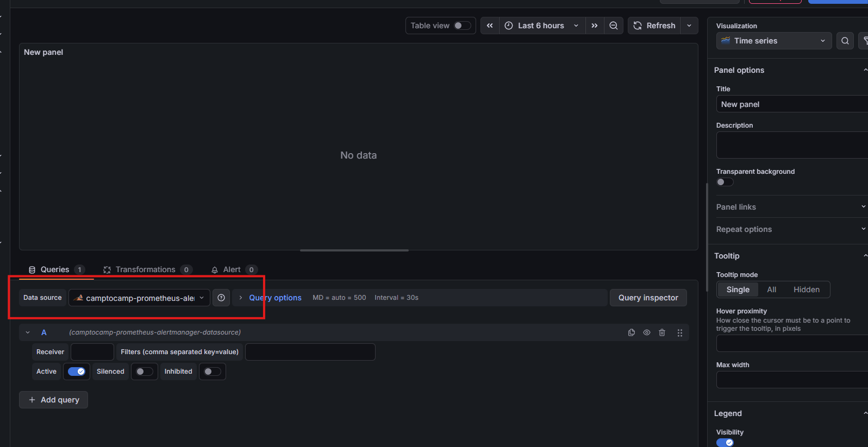Click the Query inspector button

648,298
